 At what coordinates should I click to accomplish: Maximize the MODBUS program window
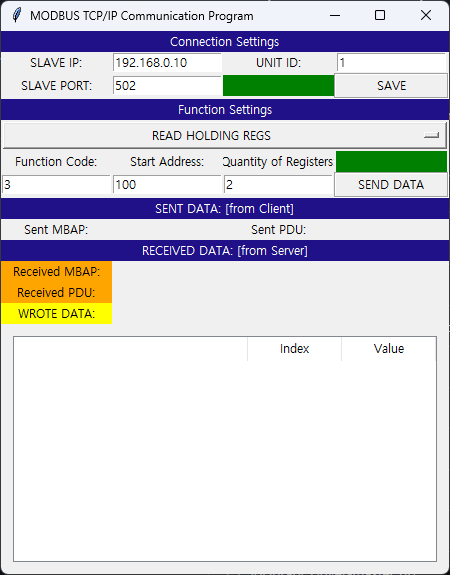[x=380, y=15]
